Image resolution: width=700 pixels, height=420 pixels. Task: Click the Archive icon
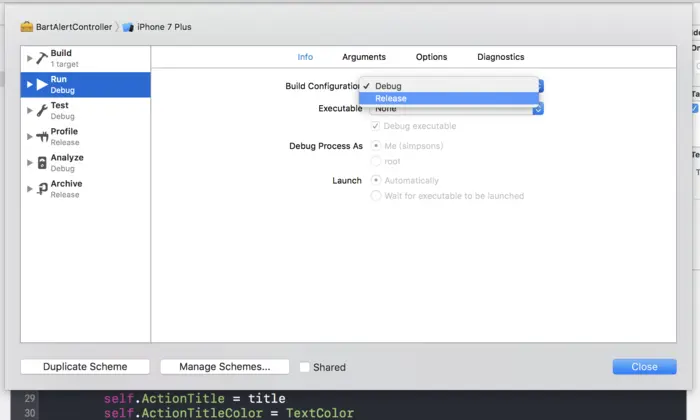[x=42, y=189]
